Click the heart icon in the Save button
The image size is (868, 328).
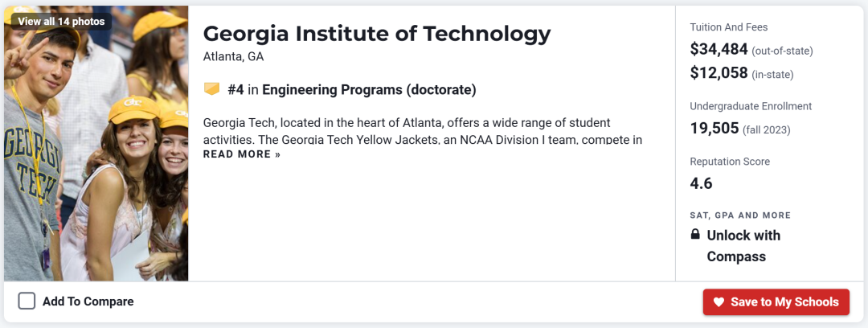pyautogui.click(x=719, y=302)
